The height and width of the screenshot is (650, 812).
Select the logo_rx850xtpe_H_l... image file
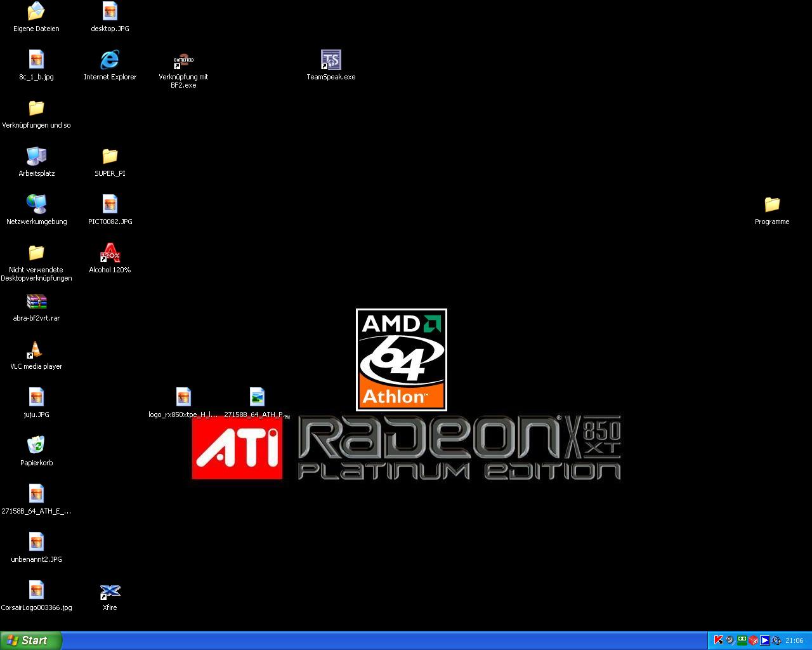point(183,397)
